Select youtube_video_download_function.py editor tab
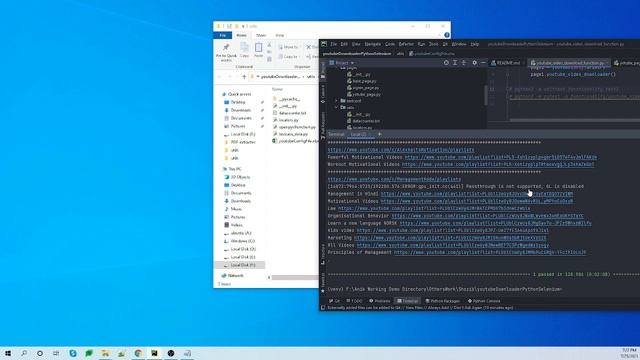This screenshot has width=640, height=360. click(x=568, y=63)
